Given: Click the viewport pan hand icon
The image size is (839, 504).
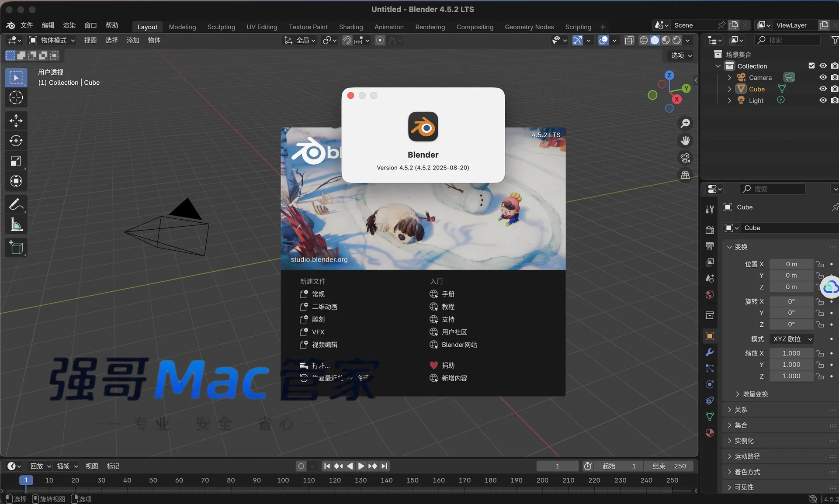Looking at the screenshot, I should [x=685, y=141].
